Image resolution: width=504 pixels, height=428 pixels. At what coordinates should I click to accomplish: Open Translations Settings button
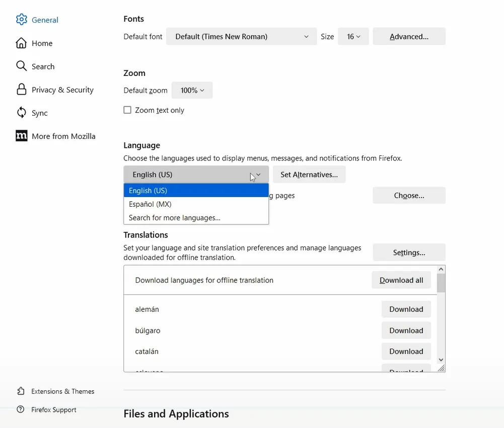[409, 252]
